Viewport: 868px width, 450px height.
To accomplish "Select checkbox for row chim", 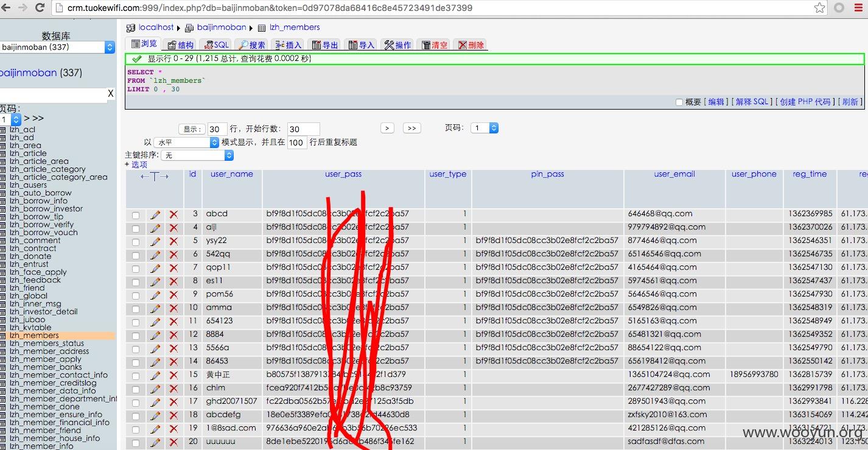I will click(x=136, y=389).
